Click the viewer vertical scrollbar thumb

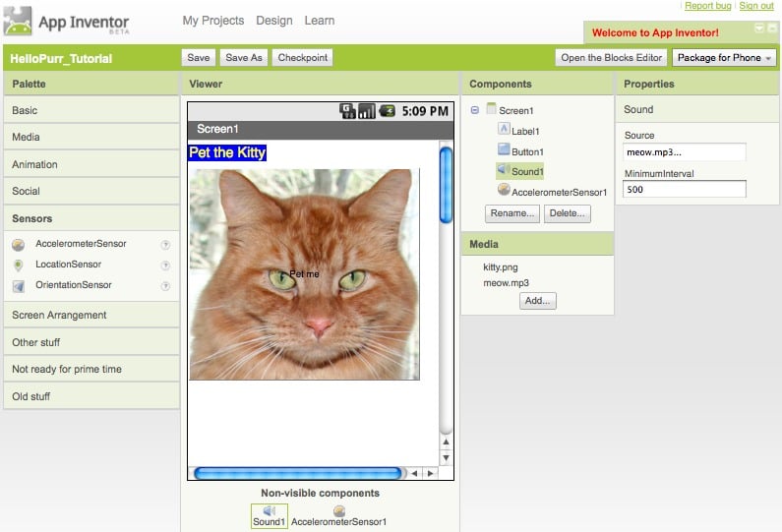(x=446, y=185)
